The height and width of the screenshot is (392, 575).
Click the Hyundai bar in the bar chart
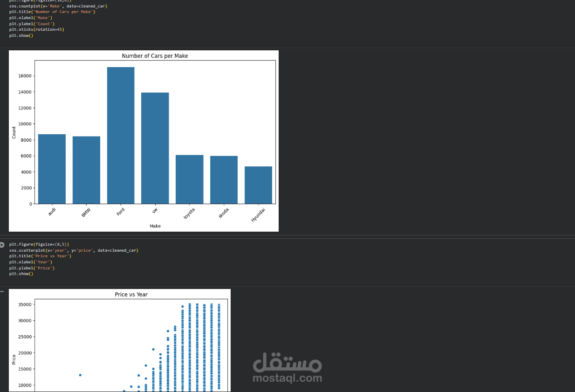click(258, 185)
